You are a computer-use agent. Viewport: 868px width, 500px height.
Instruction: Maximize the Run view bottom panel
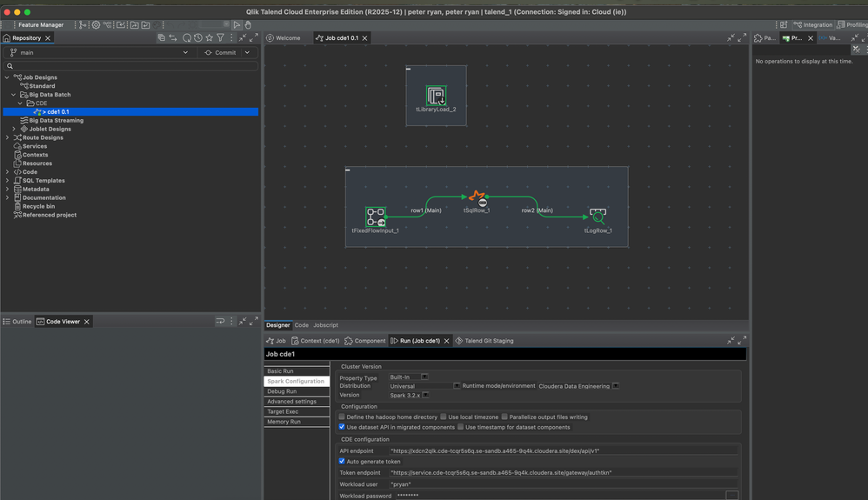(743, 340)
